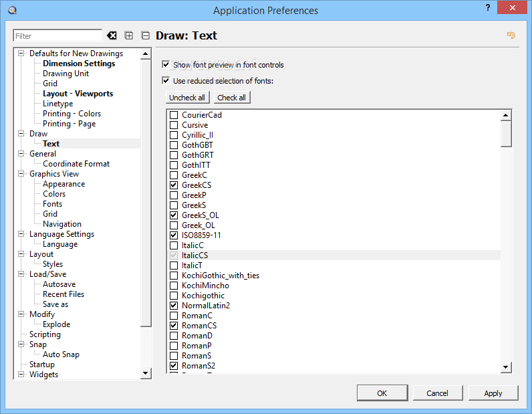Viewport: 532px width, 414px height.
Task: Click tree panel scrollbar down arrow
Action: (x=146, y=373)
